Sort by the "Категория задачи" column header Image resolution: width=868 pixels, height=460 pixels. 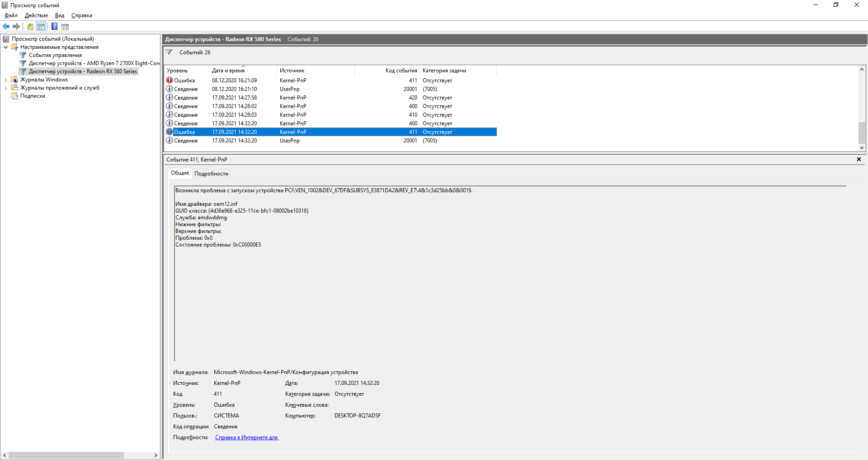[458, 71]
